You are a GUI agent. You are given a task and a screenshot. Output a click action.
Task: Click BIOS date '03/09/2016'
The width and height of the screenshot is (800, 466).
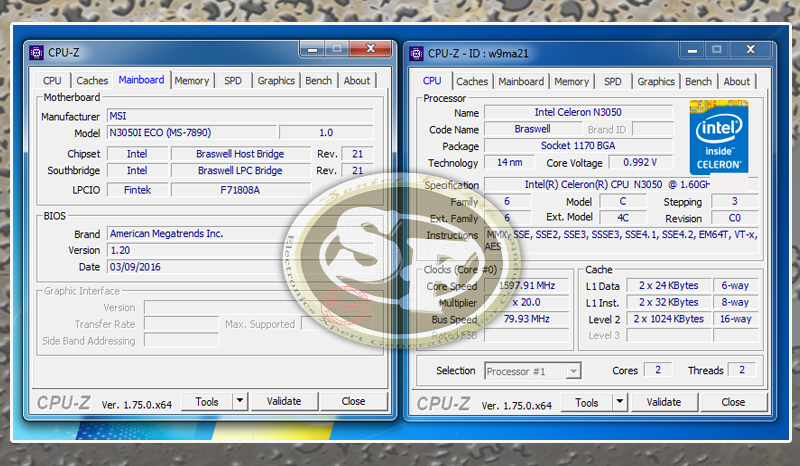click(240, 267)
